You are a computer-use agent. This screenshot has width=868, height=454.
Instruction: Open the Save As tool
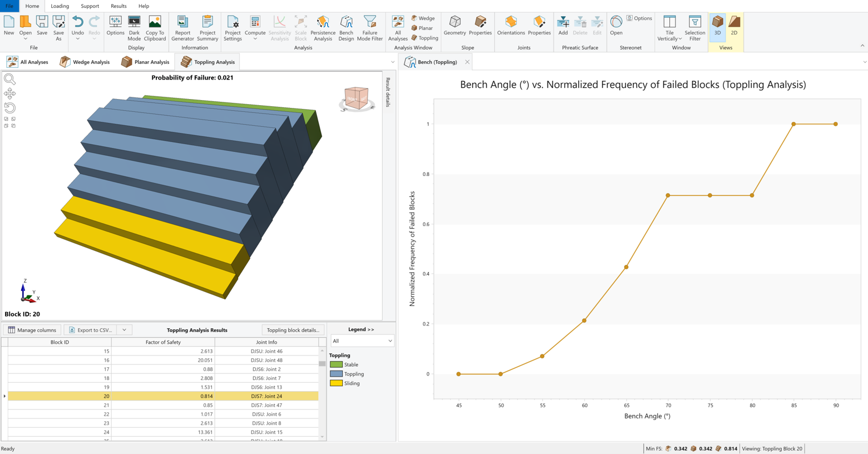(x=58, y=28)
